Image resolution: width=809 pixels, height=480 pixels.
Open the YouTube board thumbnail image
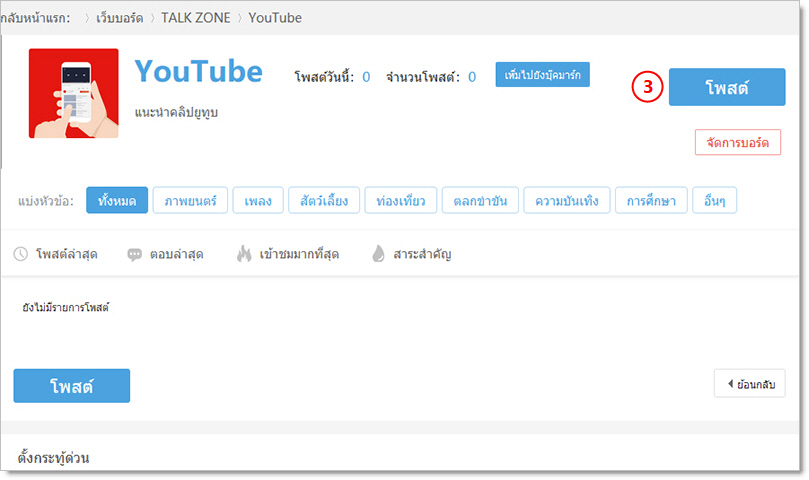point(74,93)
